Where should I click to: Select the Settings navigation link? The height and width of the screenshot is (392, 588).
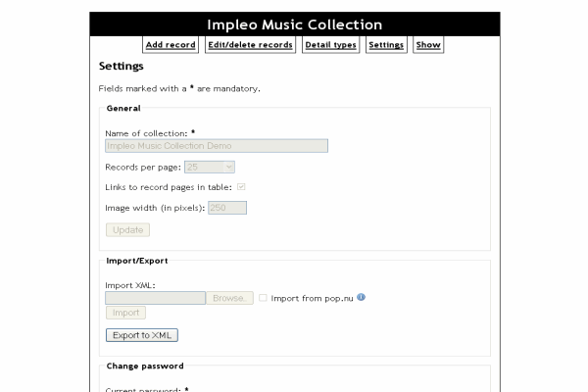point(386,45)
